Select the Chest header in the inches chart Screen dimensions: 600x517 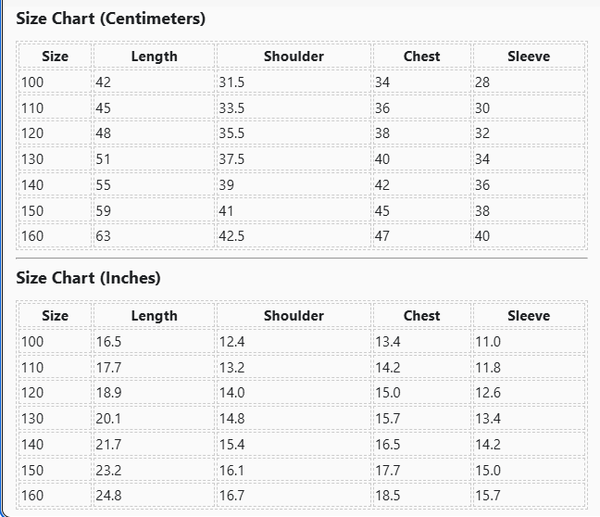click(x=421, y=316)
